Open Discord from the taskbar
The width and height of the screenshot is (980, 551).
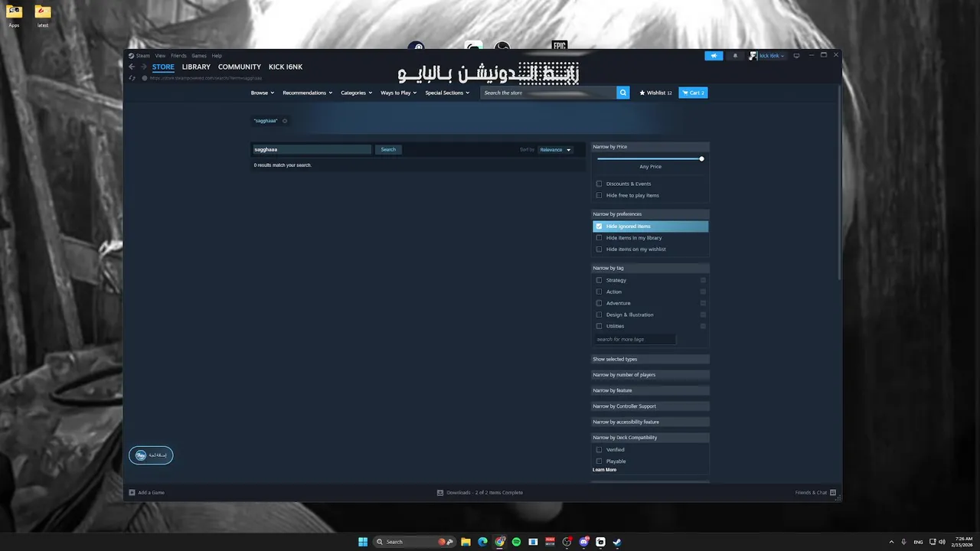click(583, 542)
